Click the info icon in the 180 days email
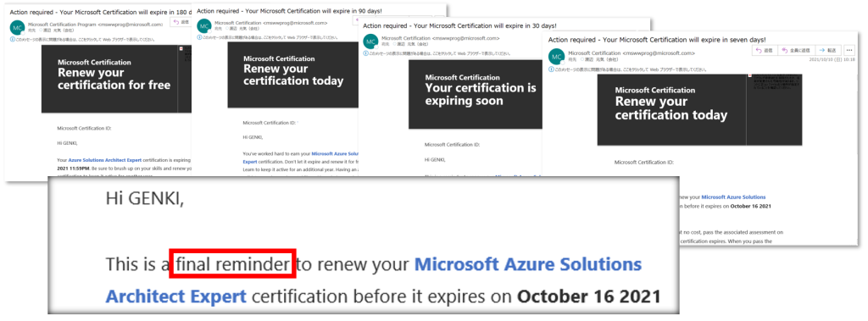The width and height of the screenshot is (868, 321). tap(13, 40)
